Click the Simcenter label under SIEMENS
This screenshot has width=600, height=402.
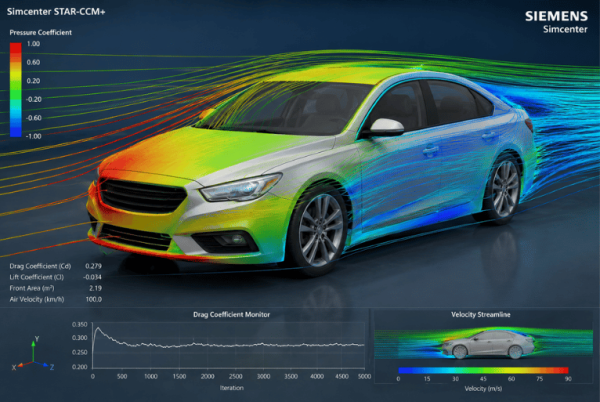(x=565, y=29)
